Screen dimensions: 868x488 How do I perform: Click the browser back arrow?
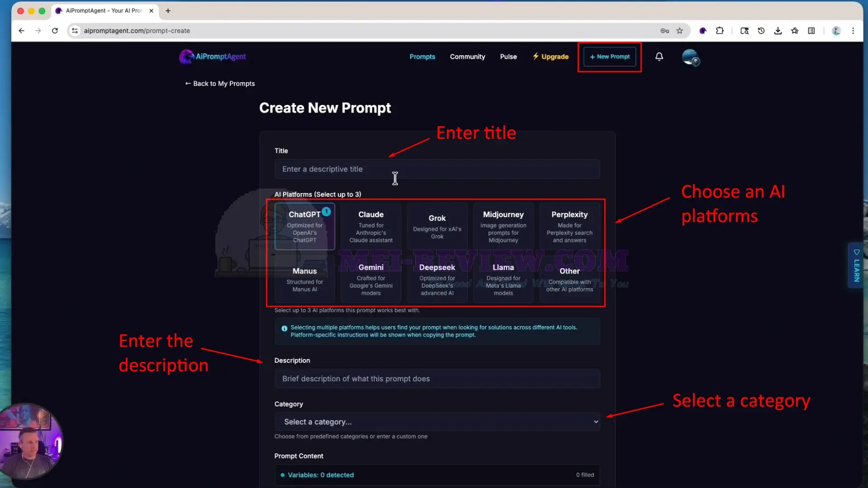(x=21, y=31)
